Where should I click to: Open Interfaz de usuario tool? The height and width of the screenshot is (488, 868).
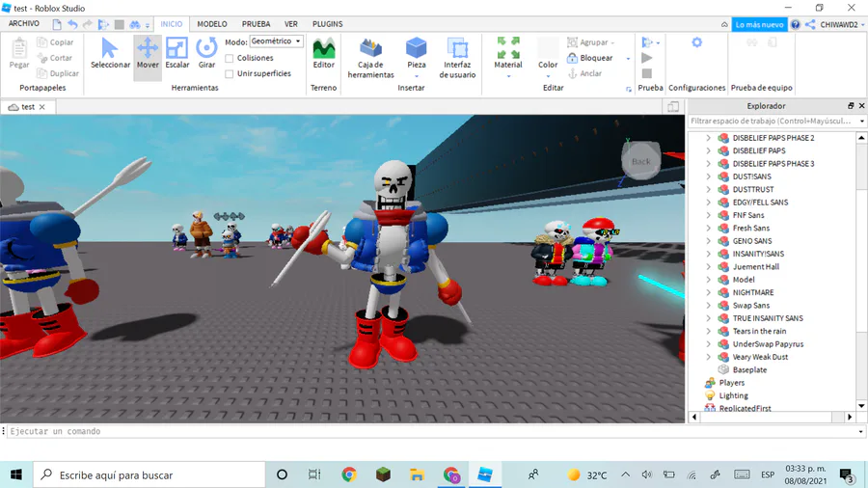pyautogui.click(x=457, y=58)
